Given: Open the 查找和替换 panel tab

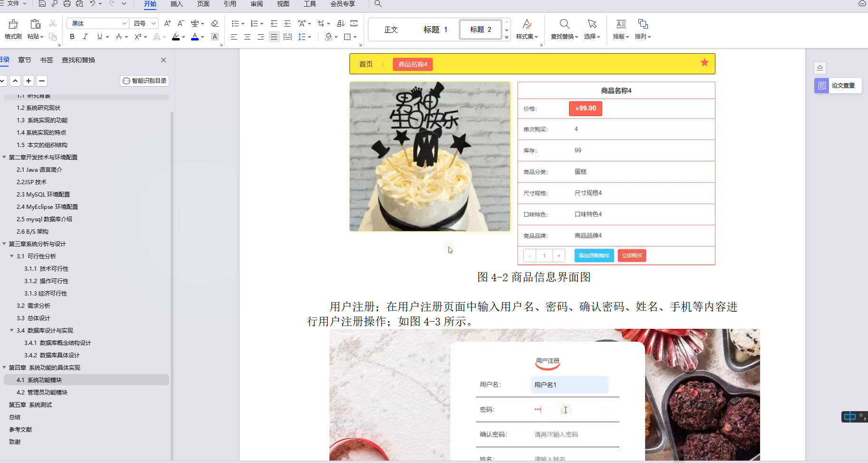Looking at the screenshot, I should [78, 60].
